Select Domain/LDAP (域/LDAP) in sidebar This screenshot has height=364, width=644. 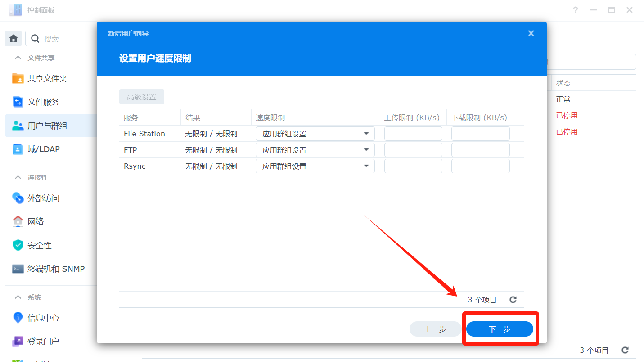pos(44,149)
